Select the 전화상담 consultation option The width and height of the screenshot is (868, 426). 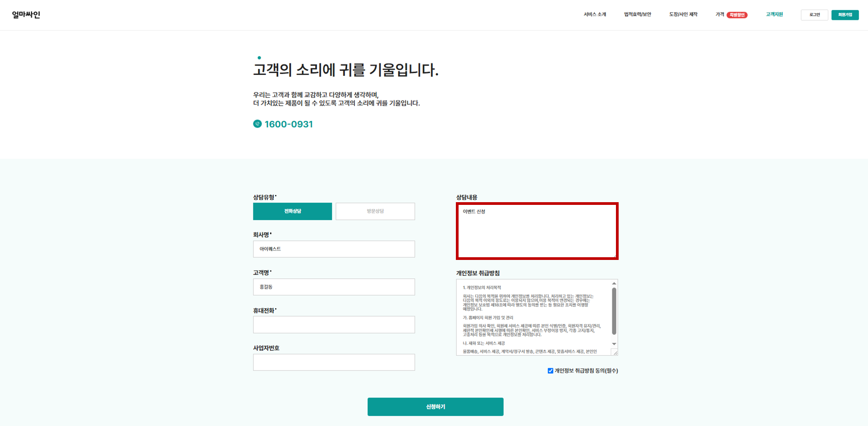click(x=292, y=211)
